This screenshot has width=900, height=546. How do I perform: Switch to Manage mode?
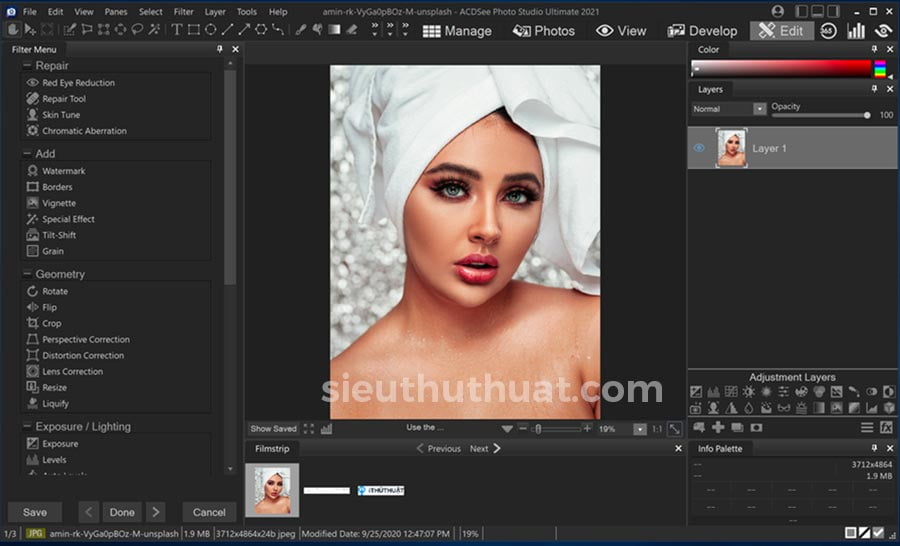(x=457, y=31)
